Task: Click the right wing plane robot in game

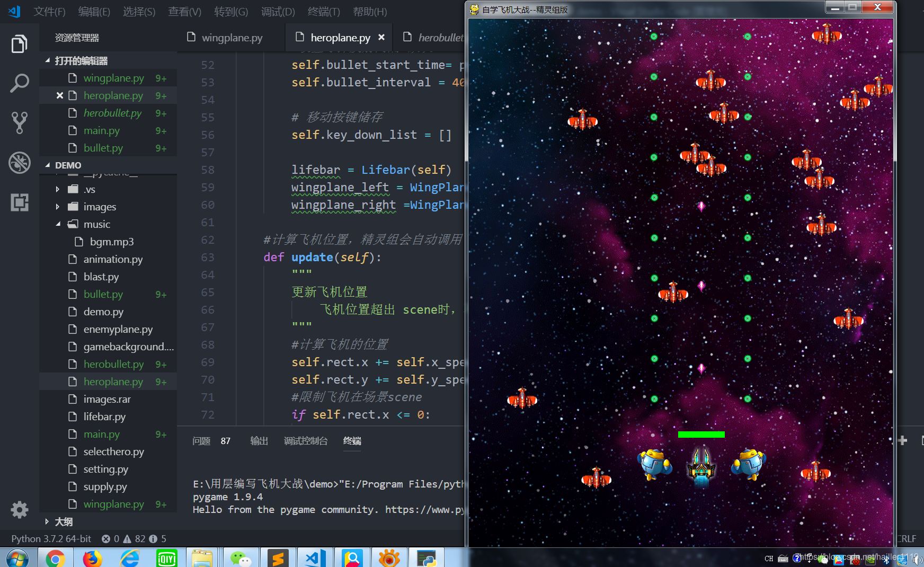Action: coord(748,464)
